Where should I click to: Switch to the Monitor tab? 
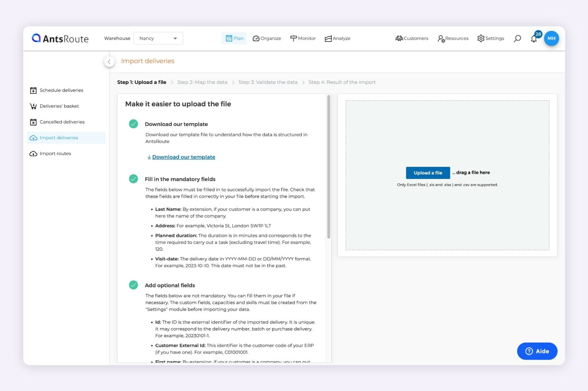303,38
